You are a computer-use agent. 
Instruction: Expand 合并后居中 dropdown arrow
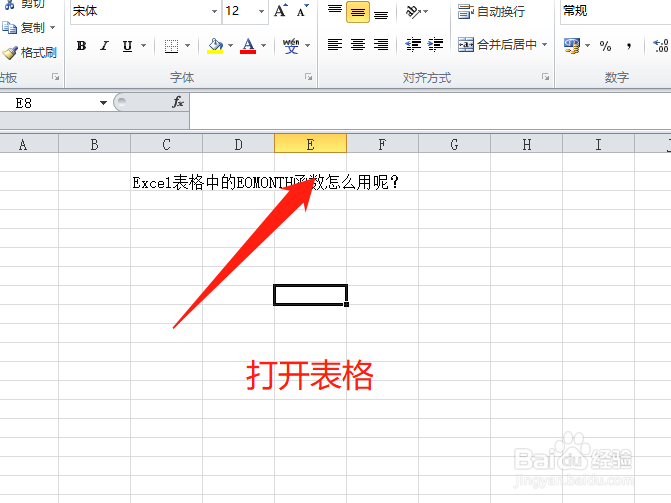point(545,45)
